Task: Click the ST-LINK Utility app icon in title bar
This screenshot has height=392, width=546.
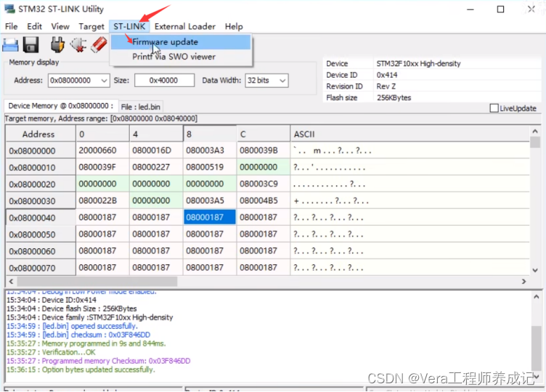Action: tap(9, 9)
